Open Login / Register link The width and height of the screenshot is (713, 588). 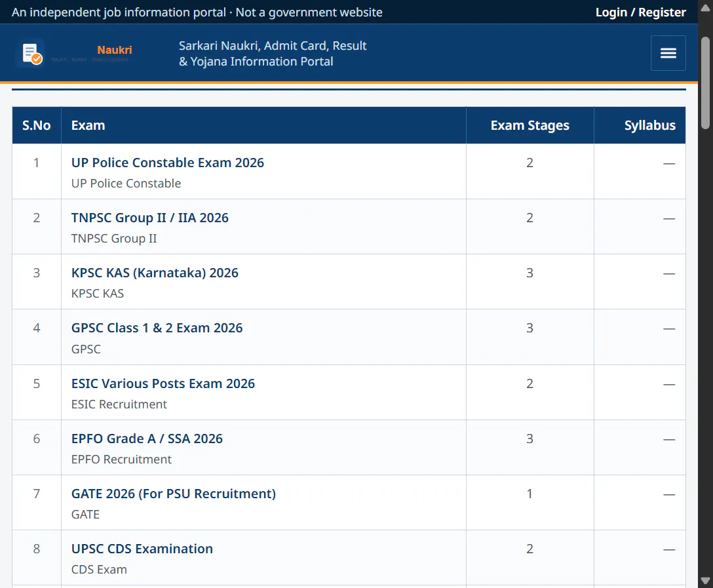[x=640, y=12]
